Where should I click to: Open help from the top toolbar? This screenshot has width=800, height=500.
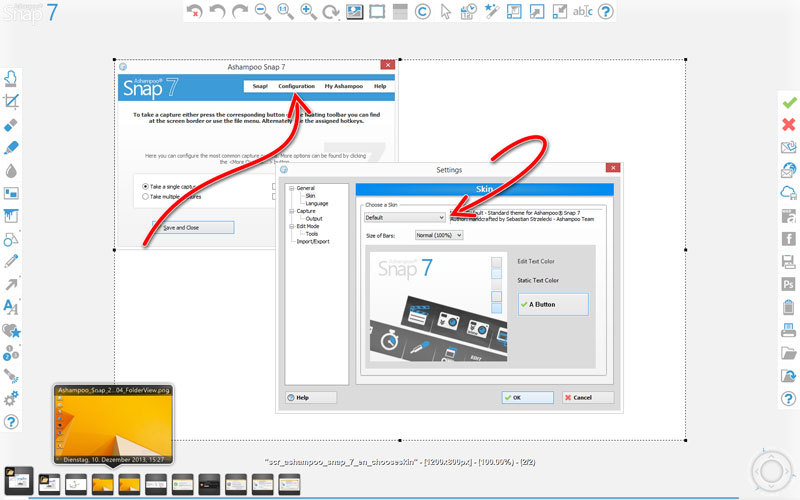coord(606,11)
